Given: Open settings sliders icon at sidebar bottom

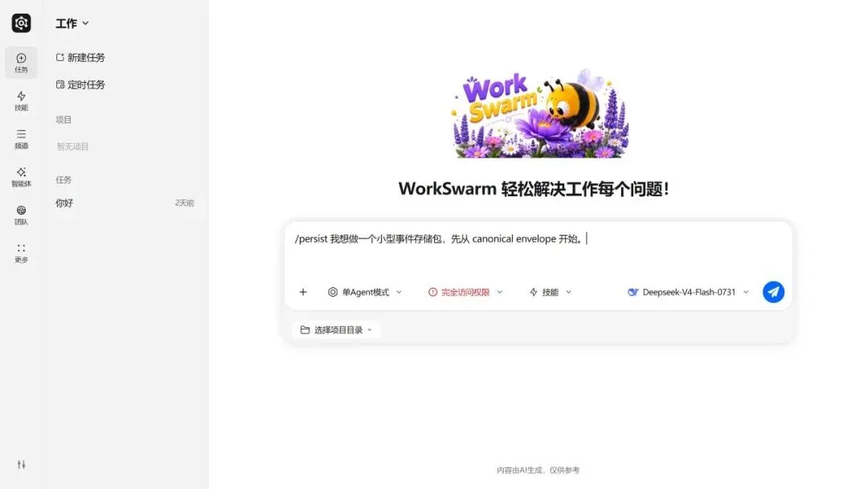Looking at the screenshot, I should click(x=21, y=465).
